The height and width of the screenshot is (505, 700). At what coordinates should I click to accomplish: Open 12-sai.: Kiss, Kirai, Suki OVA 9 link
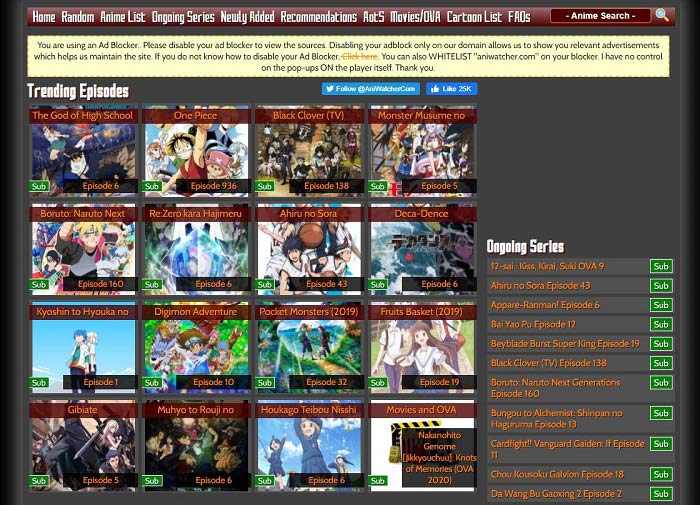547,266
